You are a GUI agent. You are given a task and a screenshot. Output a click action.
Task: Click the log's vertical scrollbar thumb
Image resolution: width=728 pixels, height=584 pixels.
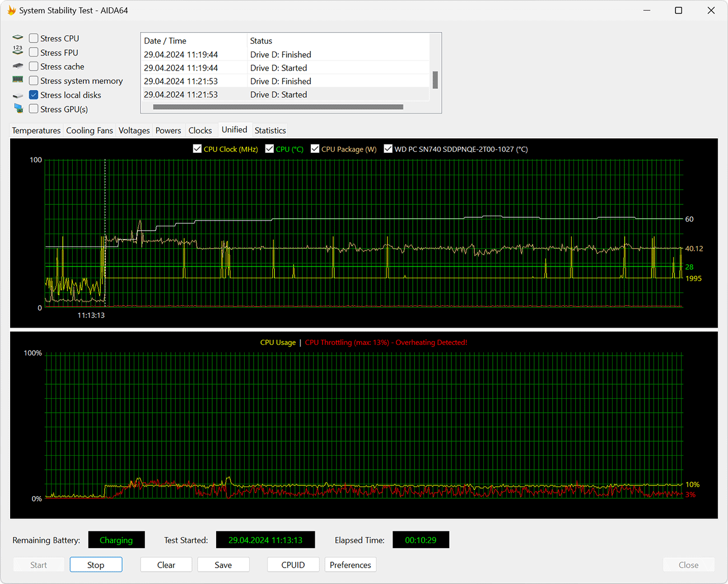(x=435, y=80)
